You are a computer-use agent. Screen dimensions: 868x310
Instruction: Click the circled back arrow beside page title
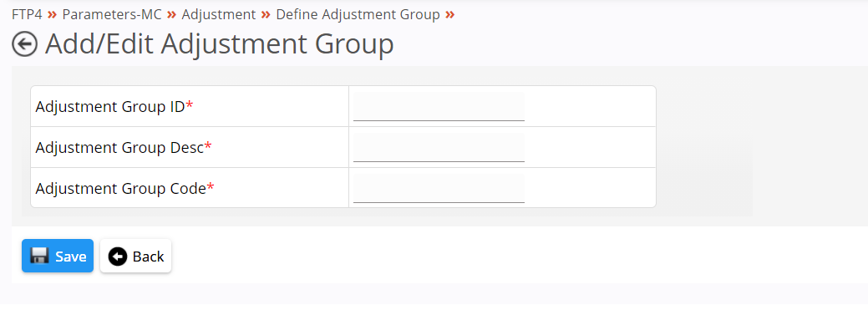(x=24, y=43)
